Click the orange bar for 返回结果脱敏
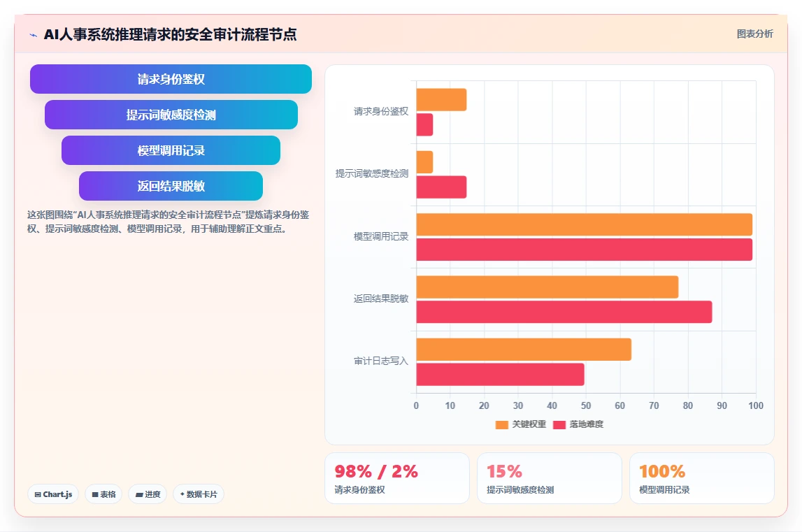The height and width of the screenshot is (532, 802). click(x=547, y=287)
